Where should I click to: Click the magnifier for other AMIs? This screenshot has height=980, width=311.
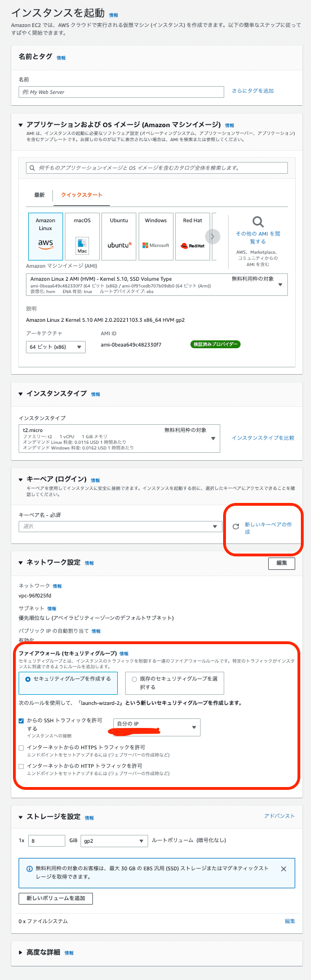pos(258,222)
